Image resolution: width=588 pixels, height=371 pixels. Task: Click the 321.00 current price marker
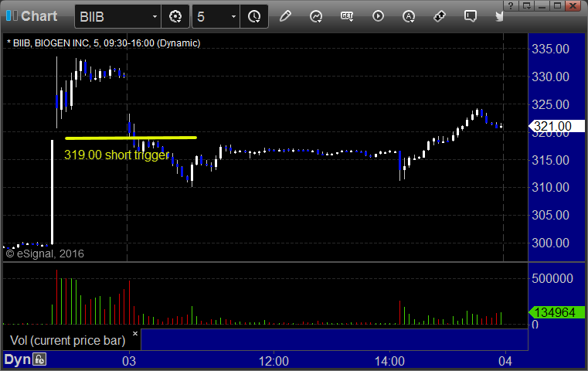(x=556, y=126)
